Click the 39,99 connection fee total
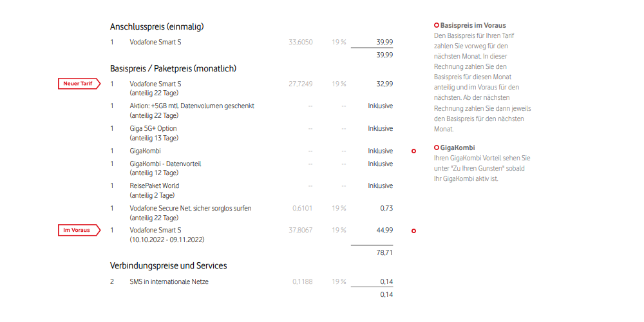 coord(384,55)
